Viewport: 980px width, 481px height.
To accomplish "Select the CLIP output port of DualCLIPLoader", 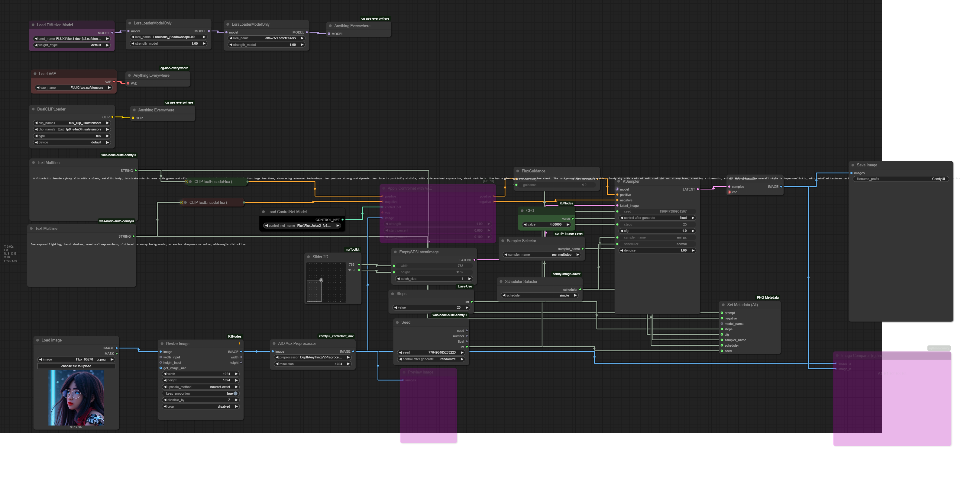I will coord(112,117).
